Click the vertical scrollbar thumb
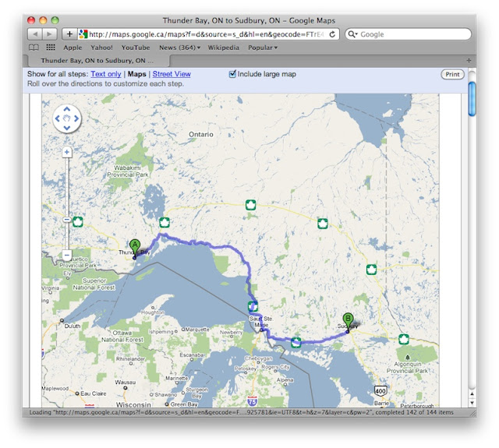The image size is (499, 448). (472, 99)
